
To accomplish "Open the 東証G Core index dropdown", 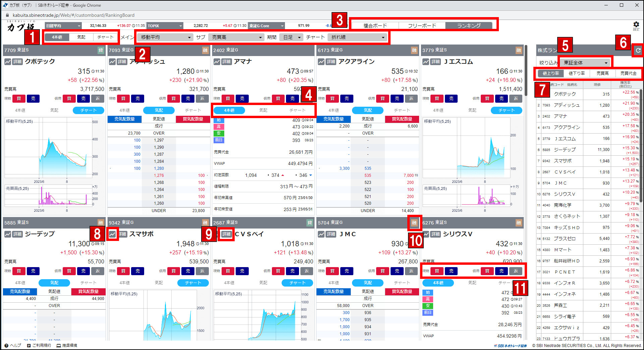I will point(267,26).
